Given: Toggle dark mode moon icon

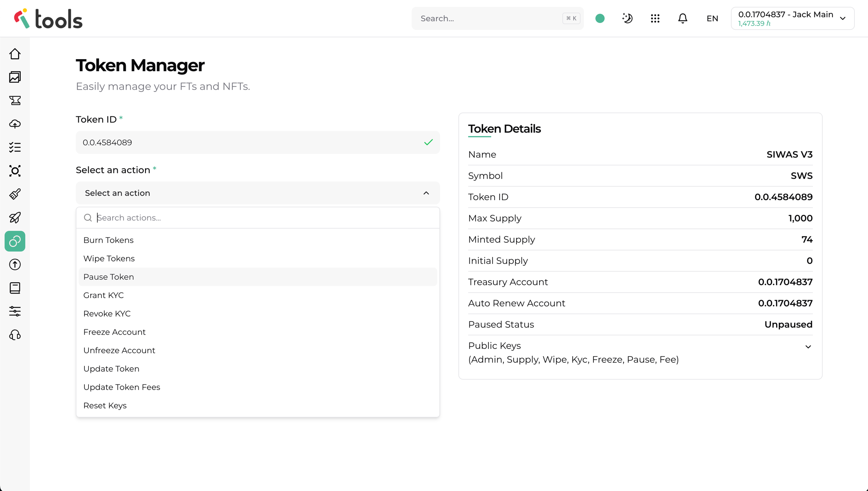Looking at the screenshot, I should tap(627, 18).
